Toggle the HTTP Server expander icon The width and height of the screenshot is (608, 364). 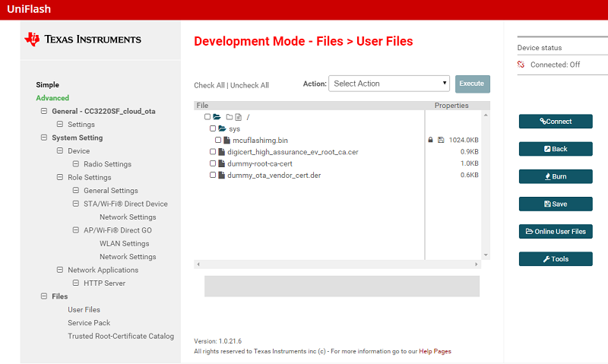point(76,283)
